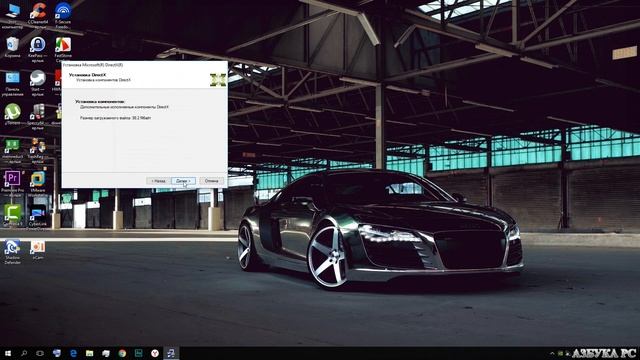Image resolution: width=640 pixels, height=360 pixels.
Task: Launch the CCleaner desktop shortcut
Action: 38,16
